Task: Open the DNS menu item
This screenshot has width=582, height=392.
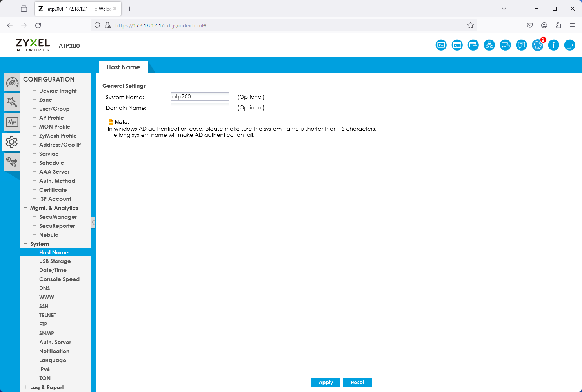Action: 45,288
